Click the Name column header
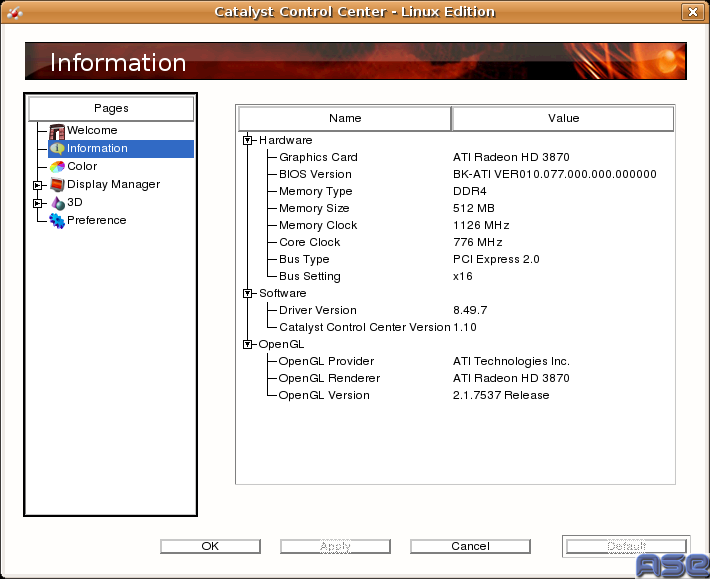 345,119
